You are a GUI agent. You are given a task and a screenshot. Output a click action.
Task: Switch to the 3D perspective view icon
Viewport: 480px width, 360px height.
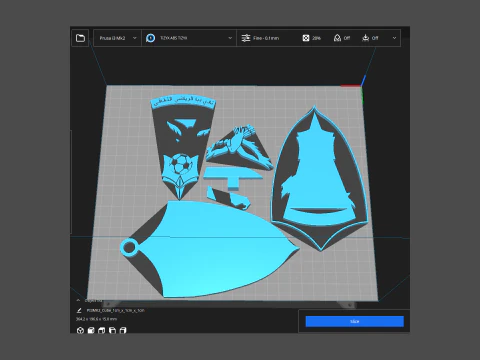[x=80, y=330]
